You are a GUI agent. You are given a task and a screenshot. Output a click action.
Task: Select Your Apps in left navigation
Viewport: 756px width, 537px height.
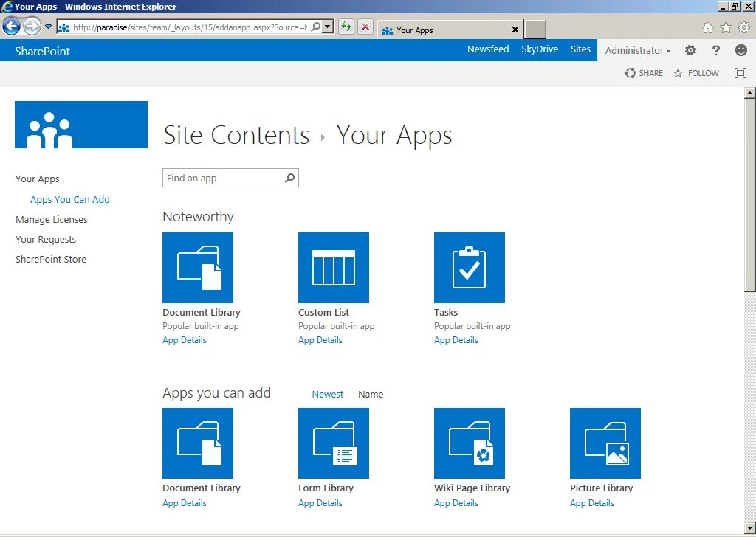click(38, 179)
